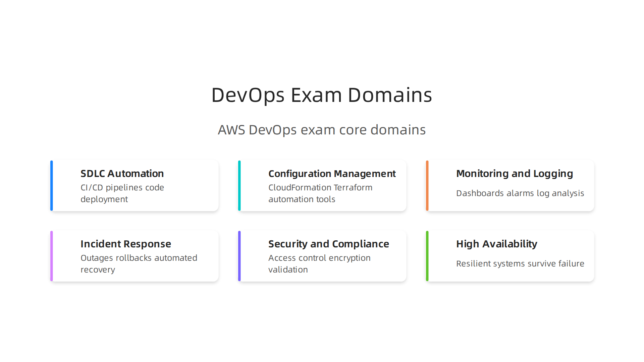Click the CloudFormation Terraform automation tools text
Image resolution: width=644 pixels, height=362 pixels.
[x=320, y=193]
